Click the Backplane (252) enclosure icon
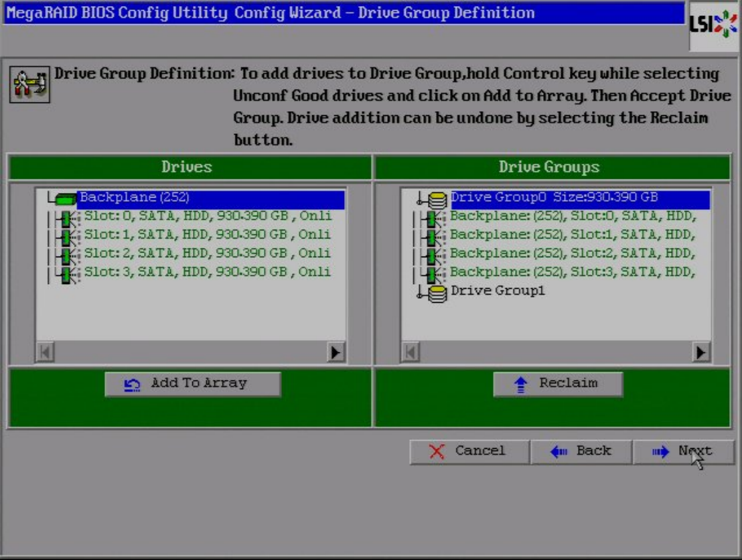The height and width of the screenshot is (560, 742). [65, 199]
